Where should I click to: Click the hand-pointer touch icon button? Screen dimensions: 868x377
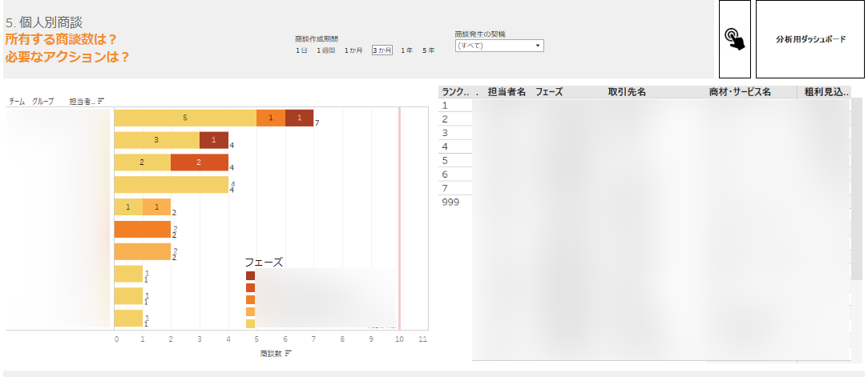[735, 39]
